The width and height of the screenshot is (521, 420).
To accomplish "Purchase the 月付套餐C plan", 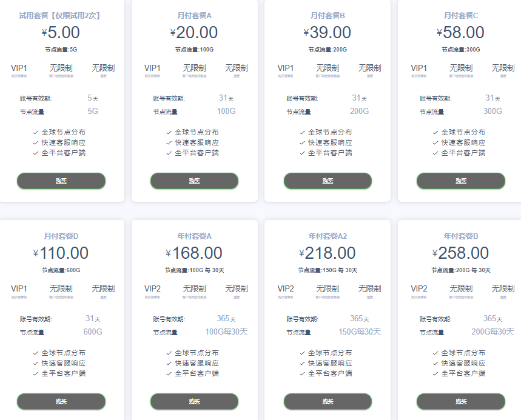I will (x=460, y=181).
